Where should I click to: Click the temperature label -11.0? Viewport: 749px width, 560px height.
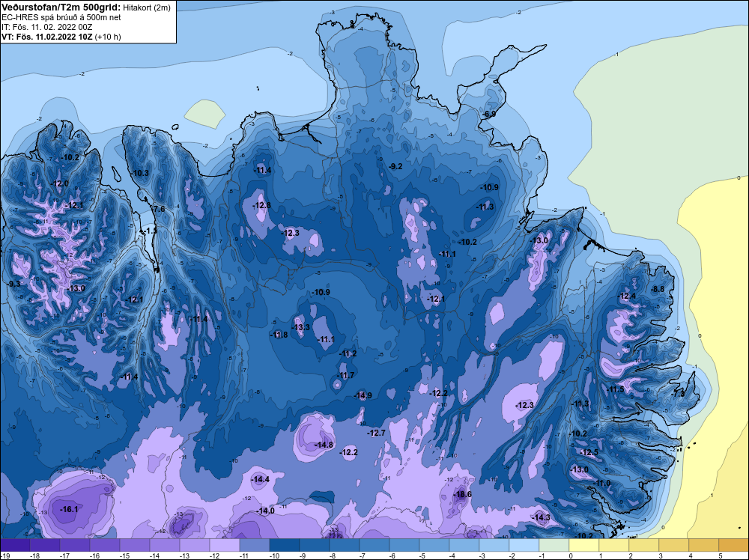click(602, 483)
